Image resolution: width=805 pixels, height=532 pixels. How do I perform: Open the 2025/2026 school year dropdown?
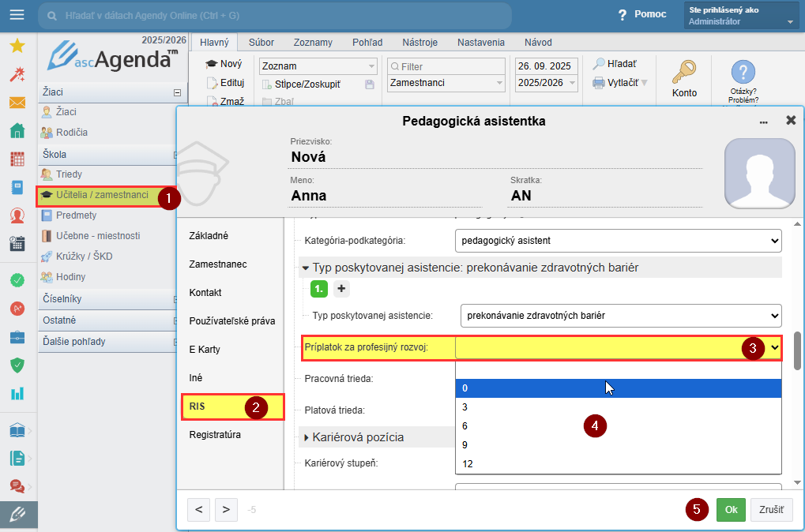[x=547, y=83]
